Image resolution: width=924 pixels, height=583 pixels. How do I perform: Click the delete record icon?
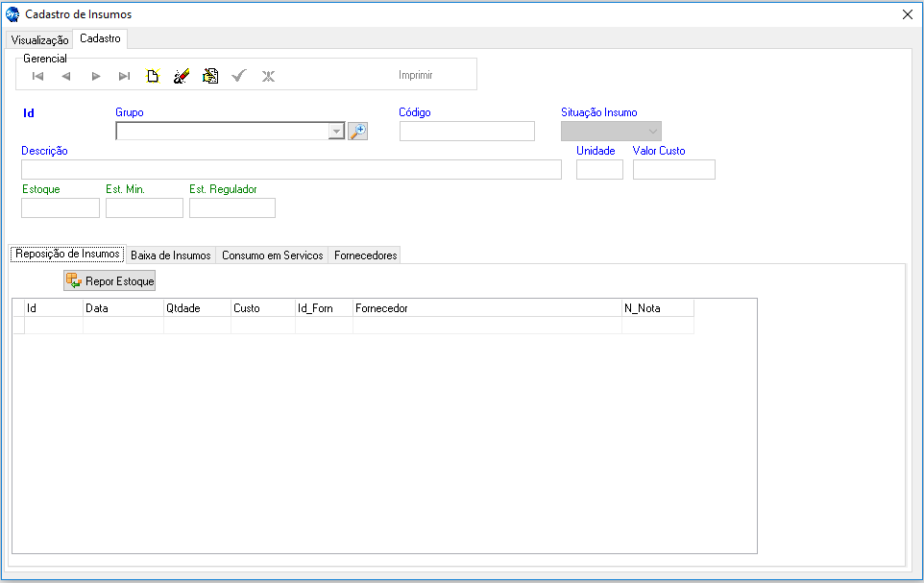click(210, 76)
